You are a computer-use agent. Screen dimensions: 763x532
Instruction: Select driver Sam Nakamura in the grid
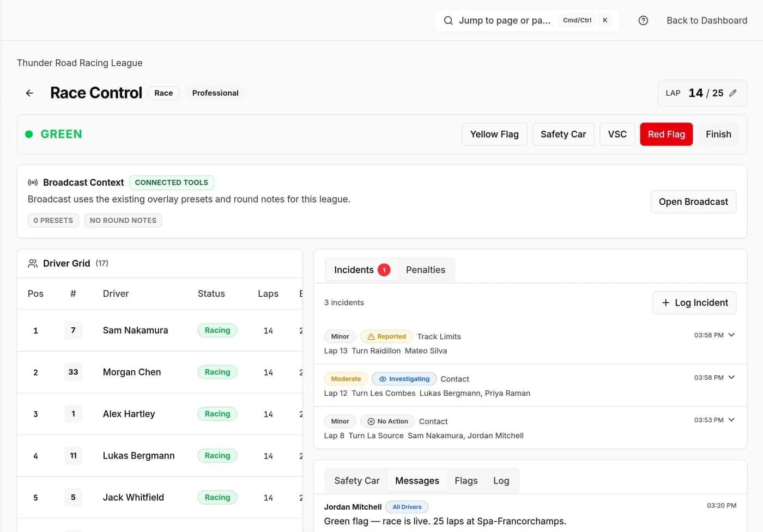pyautogui.click(x=136, y=331)
